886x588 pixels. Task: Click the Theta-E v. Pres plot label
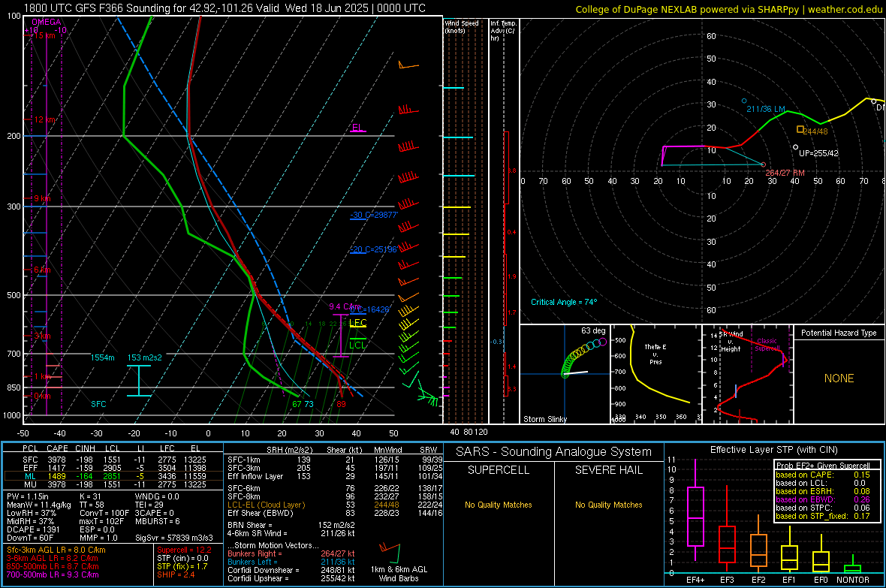point(655,354)
